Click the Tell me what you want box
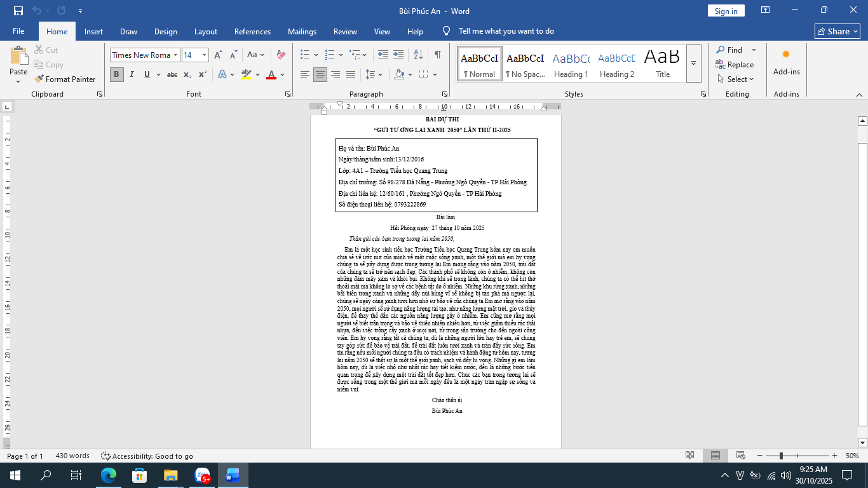The width and height of the screenshot is (868, 488). (x=506, y=31)
